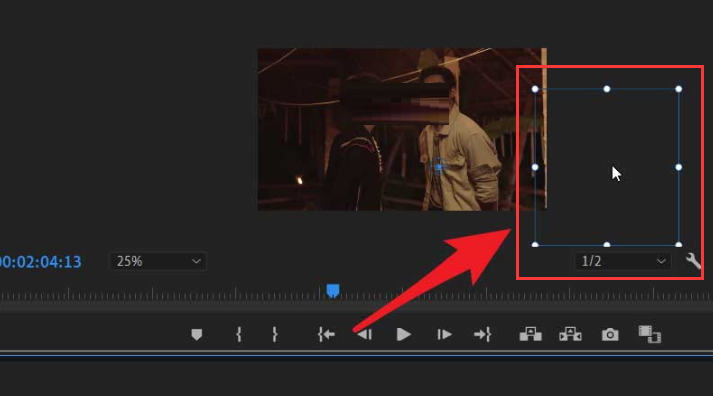The height and width of the screenshot is (396, 713).
Task: Click the blue timecode 00:02:04:13
Action: [40, 262]
